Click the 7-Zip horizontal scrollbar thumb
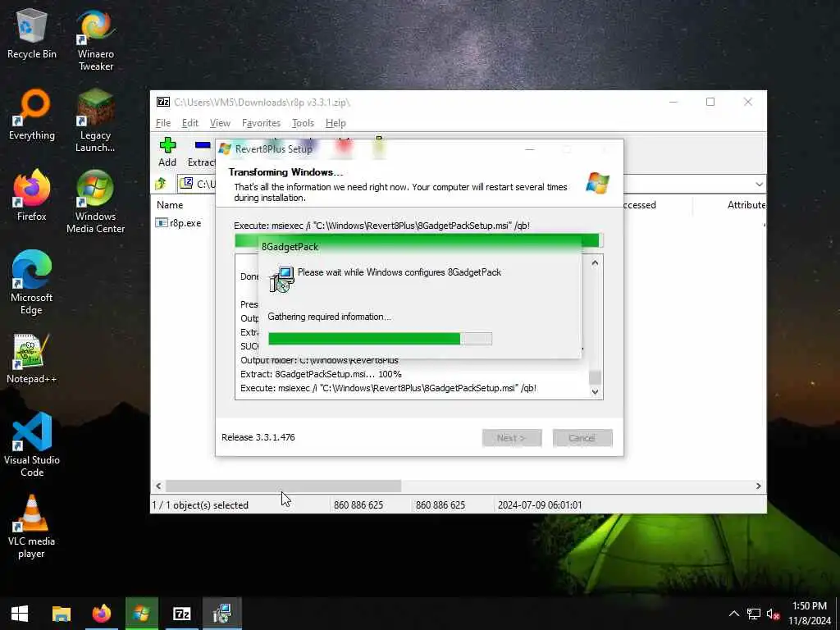The height and width of the screenshot is (630, 840). point(283,486)
